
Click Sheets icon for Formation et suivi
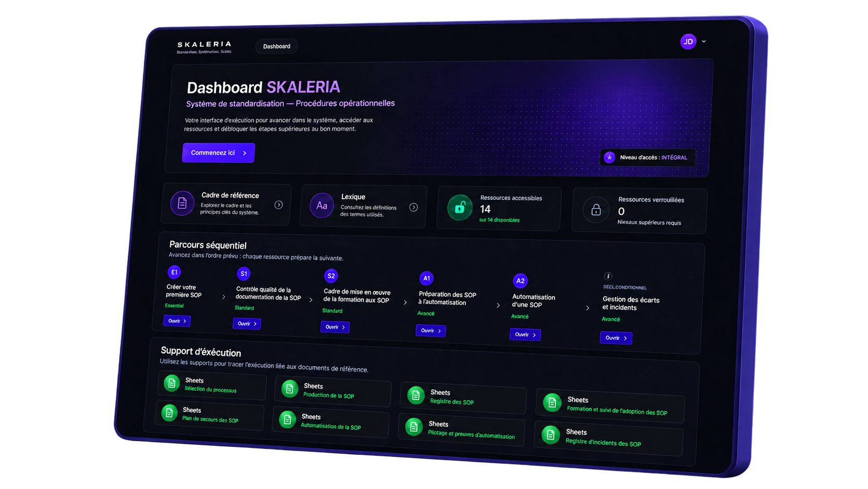pos(552,403)
